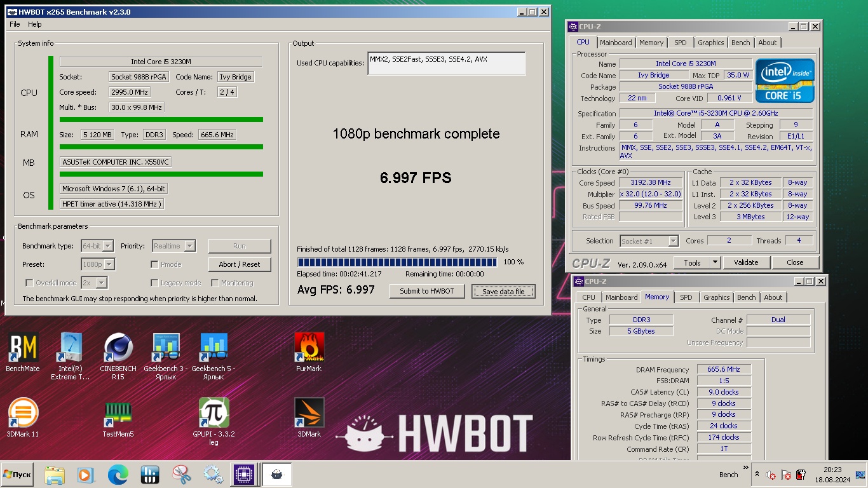The width and height of the screenshot is (868, 488).
Task: Show hidden tray icons arrow
Action: pyautogui.click(x=757, y=474)
